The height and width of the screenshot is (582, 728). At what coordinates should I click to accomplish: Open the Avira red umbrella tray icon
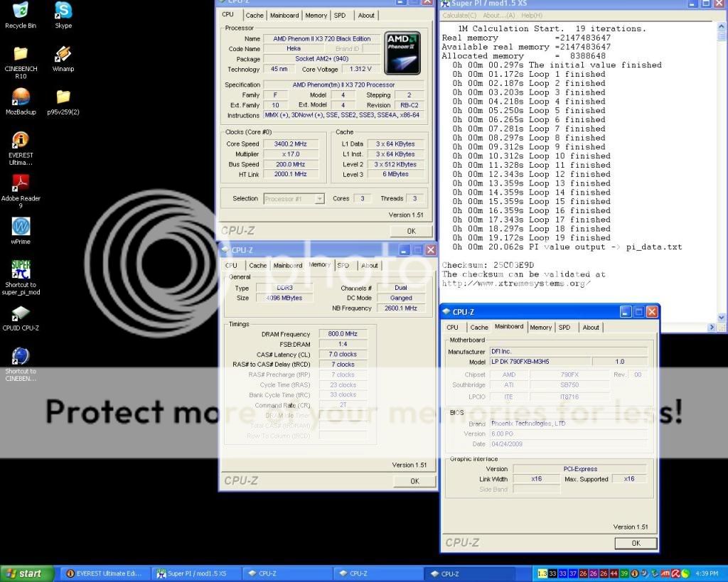pos(675,573)
